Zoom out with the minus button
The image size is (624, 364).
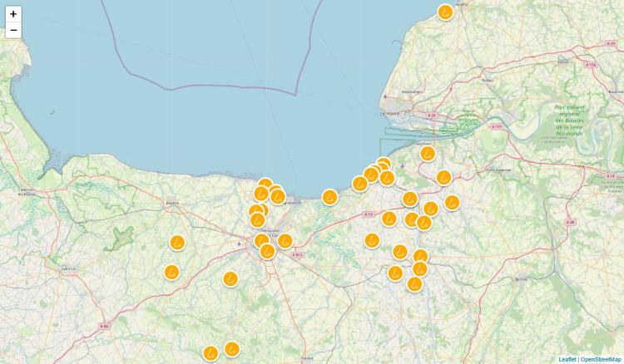(x=13, y=30)
